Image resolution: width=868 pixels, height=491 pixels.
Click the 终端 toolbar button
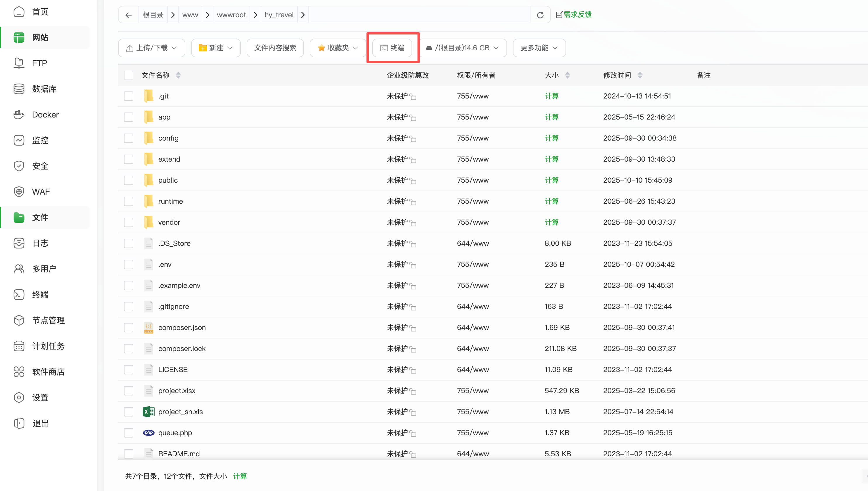[x=392, y=48]
